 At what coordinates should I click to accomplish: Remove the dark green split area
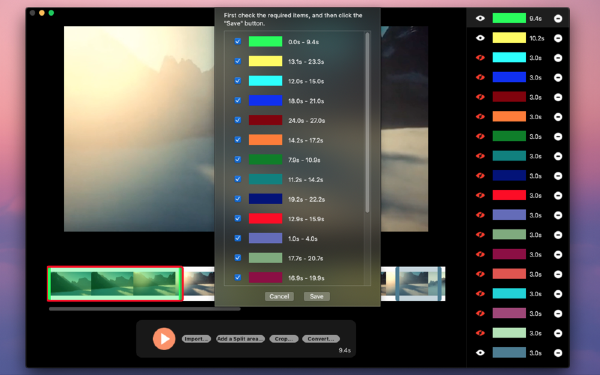(558, 137)
